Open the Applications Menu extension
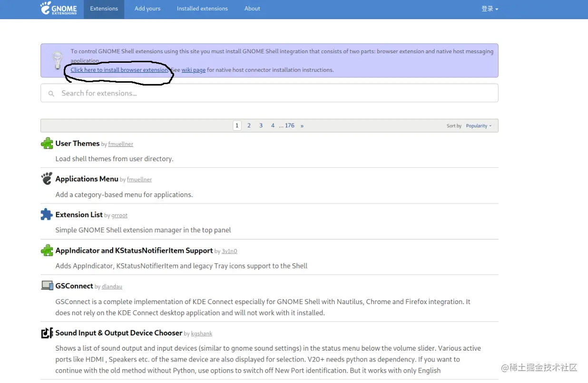Viewport: 588px width, 383px height. (87, 179)
